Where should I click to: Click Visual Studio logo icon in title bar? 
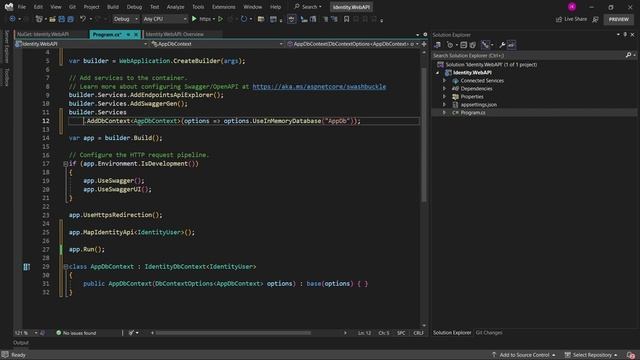point(9,7)
